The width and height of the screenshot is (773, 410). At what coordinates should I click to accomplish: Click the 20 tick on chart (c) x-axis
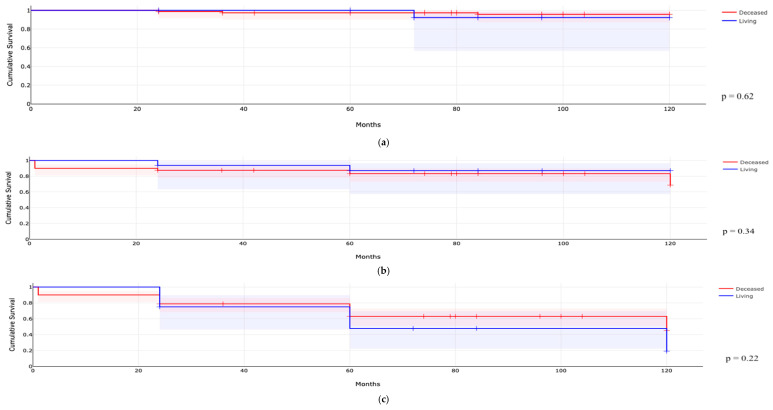click(x=139, y=371)
